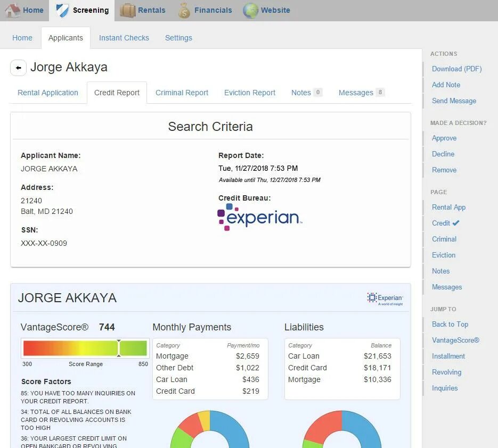Switch to the Rental Application tab

48,93
